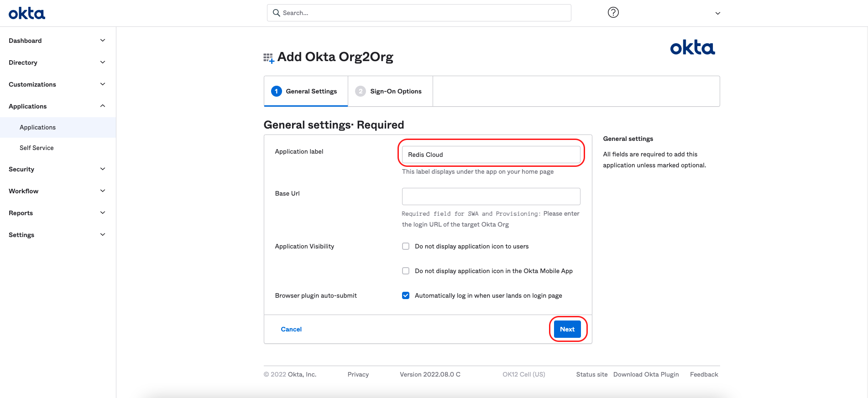Click the add-app grid icon beside title

coord(269,58)
